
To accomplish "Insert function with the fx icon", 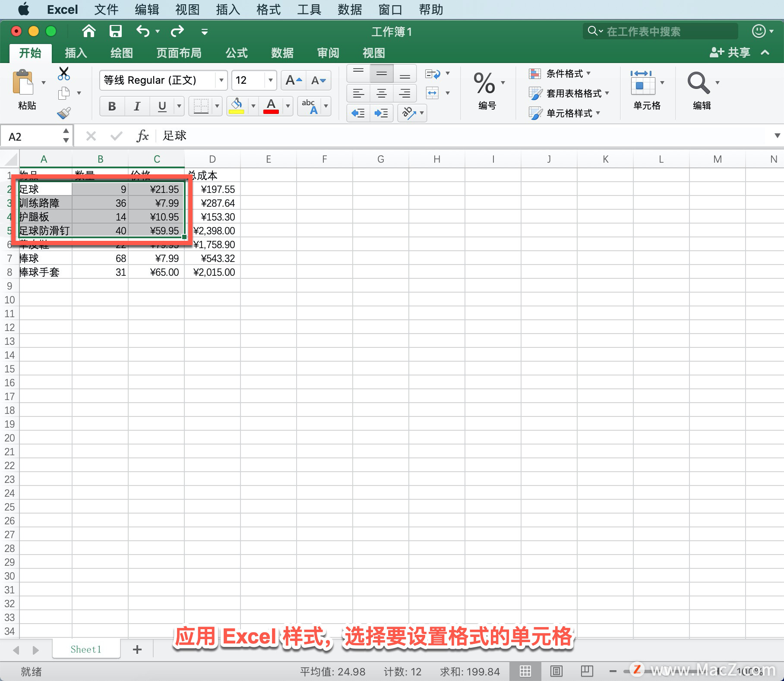I will tap(142, 136).
